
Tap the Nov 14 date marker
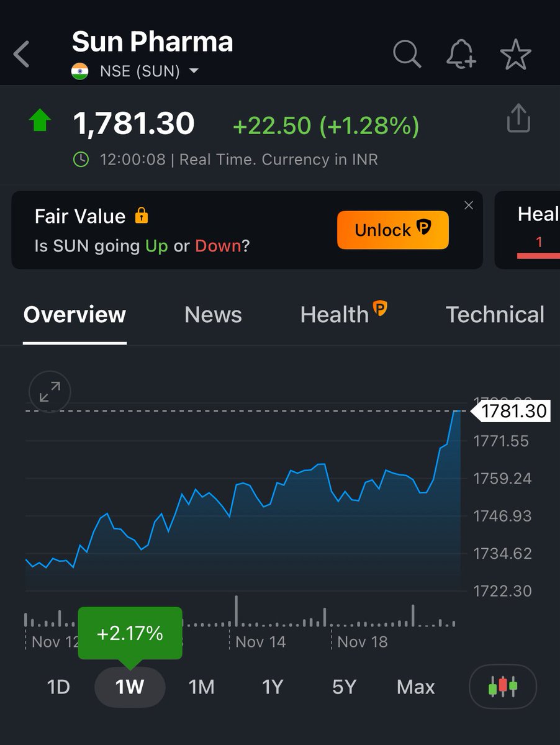point(260,642)
